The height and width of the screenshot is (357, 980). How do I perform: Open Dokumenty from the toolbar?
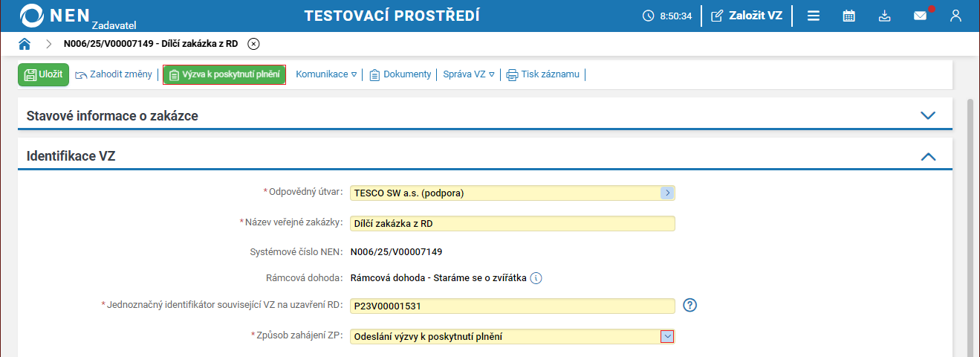coord(400,74)
